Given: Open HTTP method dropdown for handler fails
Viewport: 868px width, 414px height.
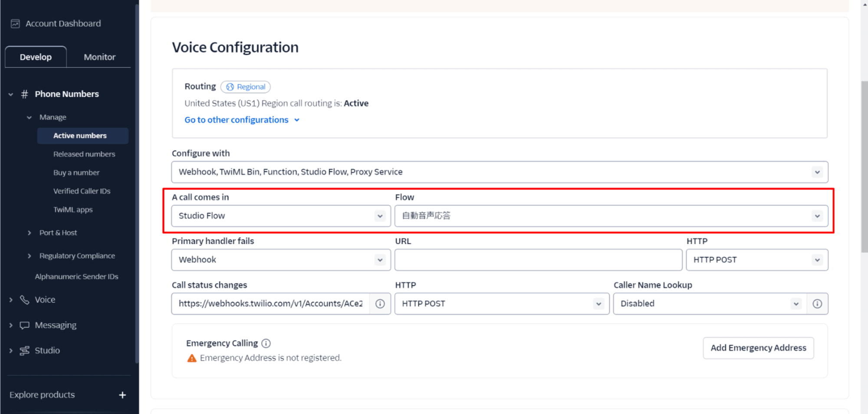Looking at the screenshot, I should point(757,260).
